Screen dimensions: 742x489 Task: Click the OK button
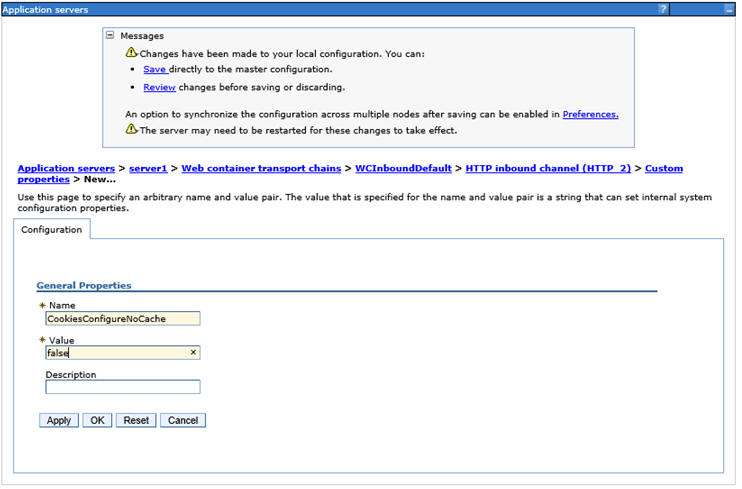(x=97, y=420)
